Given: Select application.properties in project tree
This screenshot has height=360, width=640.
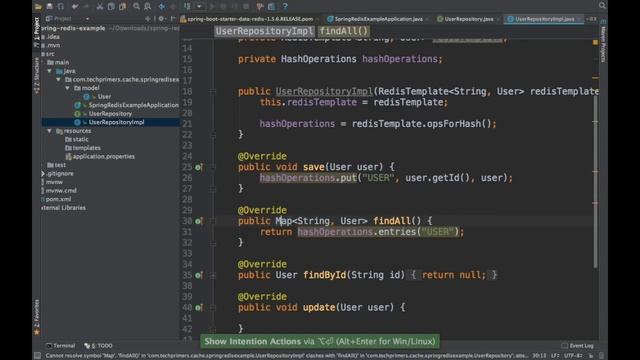Looking at the screenshot, I should pyautogui.click(x=100, y=157).
